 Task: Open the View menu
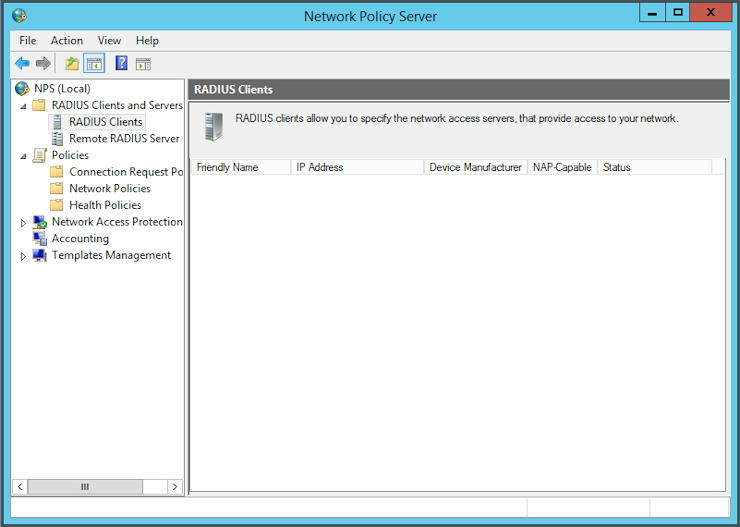click(x=109, y=41)
